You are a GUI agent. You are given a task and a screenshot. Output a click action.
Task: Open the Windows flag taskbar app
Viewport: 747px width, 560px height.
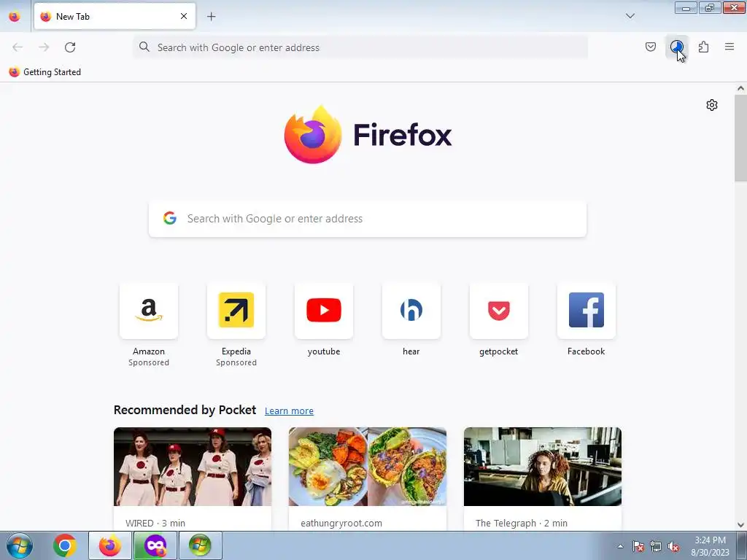(200, 545)
